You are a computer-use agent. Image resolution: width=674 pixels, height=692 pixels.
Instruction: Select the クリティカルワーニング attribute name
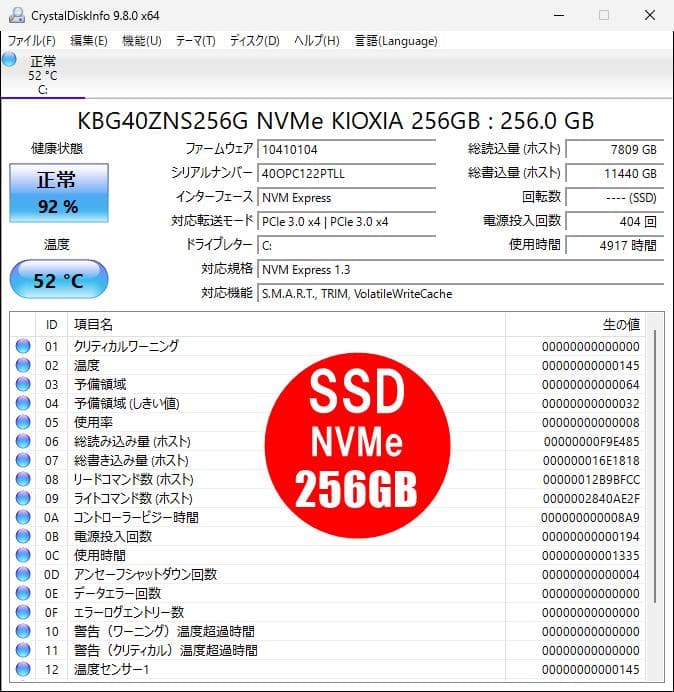(x=126, y=346)
